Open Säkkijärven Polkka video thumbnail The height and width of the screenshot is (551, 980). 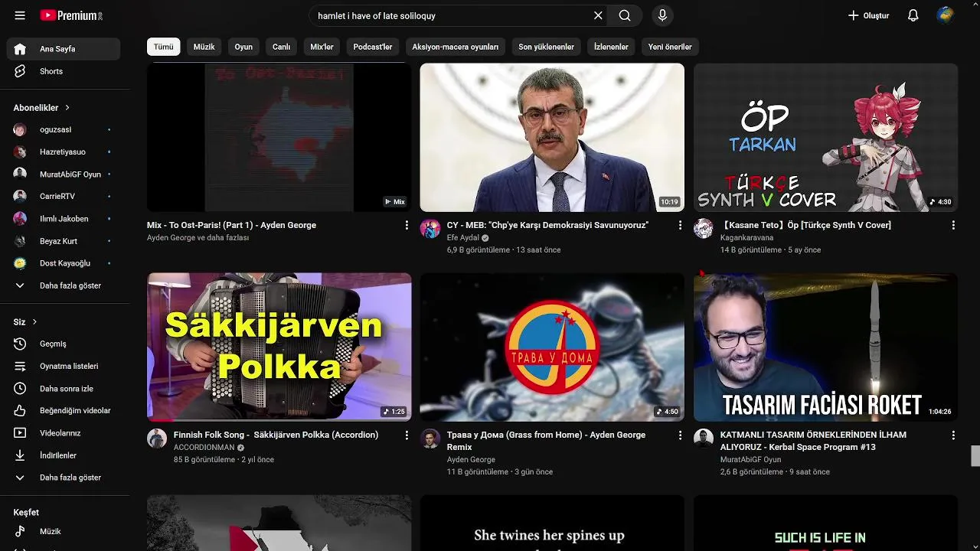click(279, 347)
